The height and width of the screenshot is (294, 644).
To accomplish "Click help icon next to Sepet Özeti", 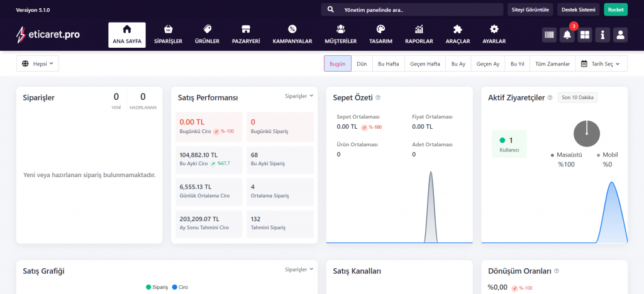I will pos(378,97).
